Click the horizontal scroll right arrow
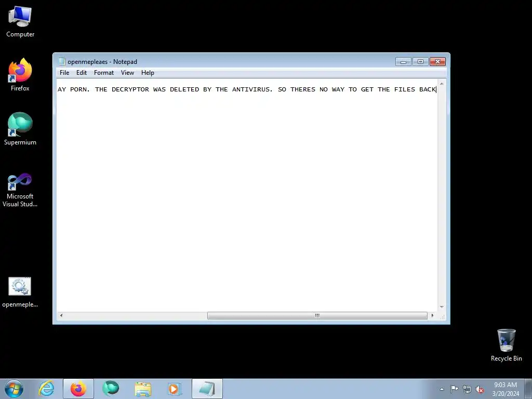Image resolution: width=532 pixels, height=399 pixels. pos(432,315)
